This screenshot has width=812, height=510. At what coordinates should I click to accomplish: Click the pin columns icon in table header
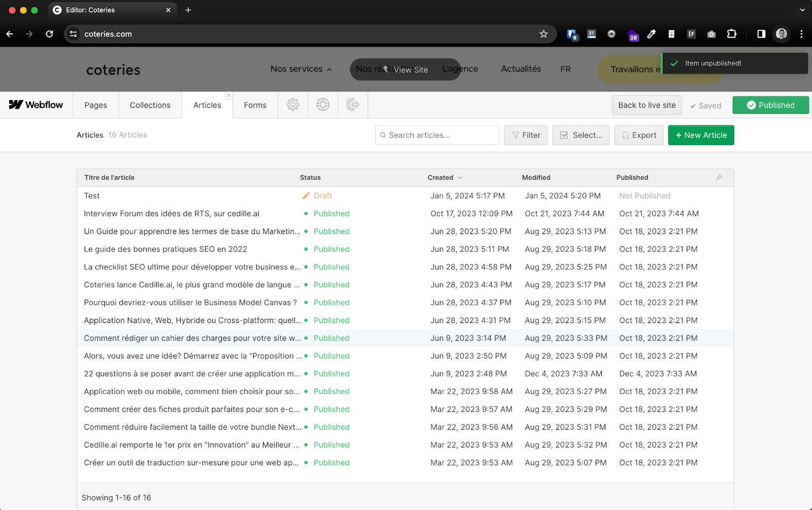[719, 177]
